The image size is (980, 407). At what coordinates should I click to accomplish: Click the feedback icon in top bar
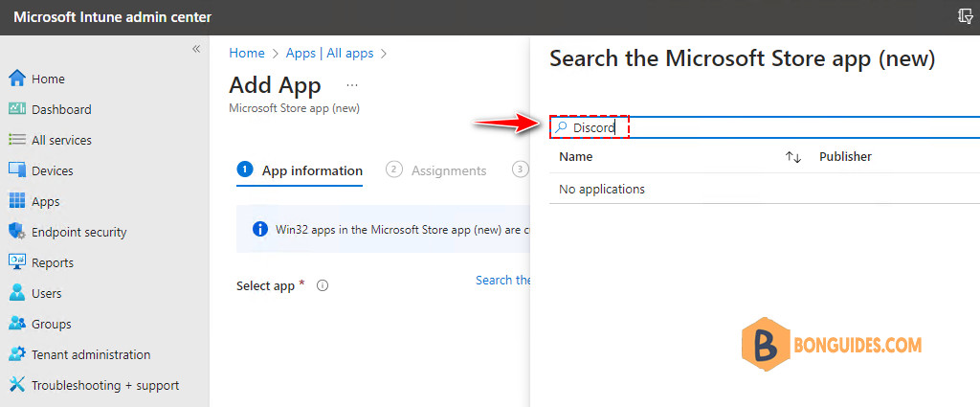tap(965, 17)
